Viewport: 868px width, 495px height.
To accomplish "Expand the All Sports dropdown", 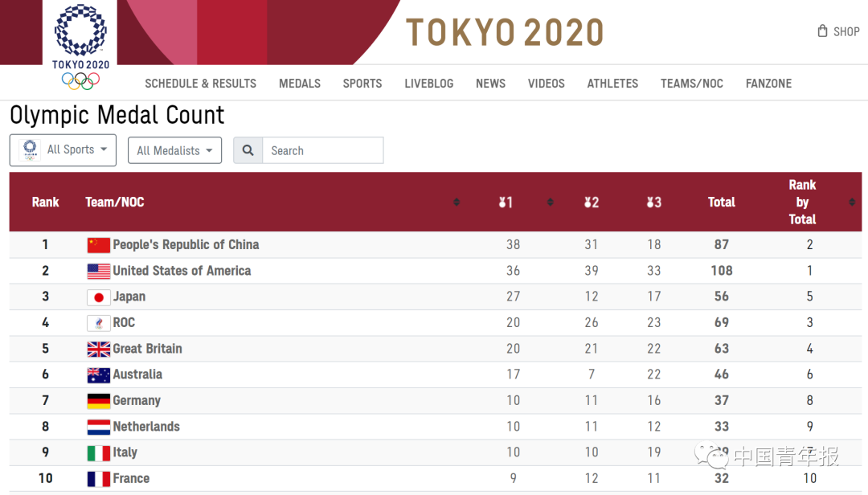I will coord(63,150).
